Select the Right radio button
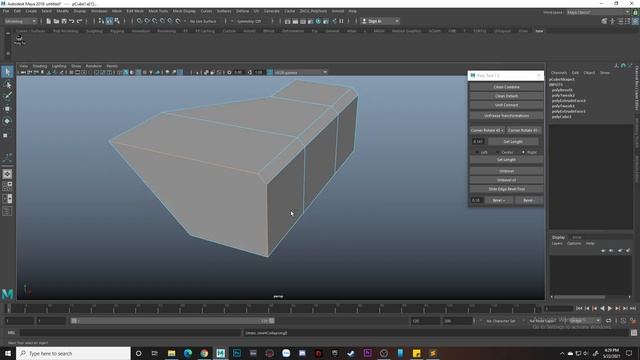Viewport: 640px width, 360px height. point(523,152)
